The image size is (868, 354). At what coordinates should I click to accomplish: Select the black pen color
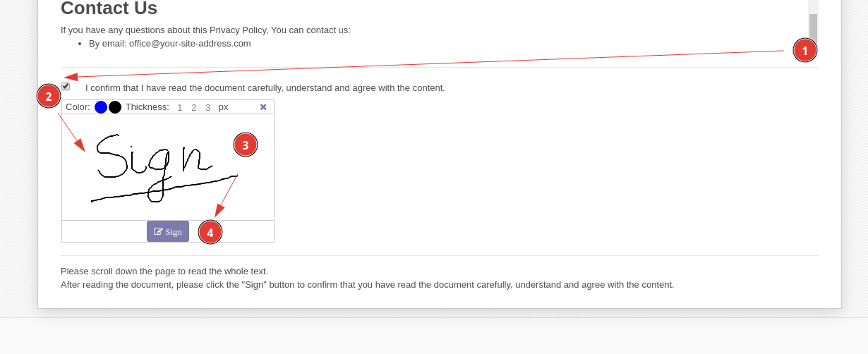[x=115, y=107]
